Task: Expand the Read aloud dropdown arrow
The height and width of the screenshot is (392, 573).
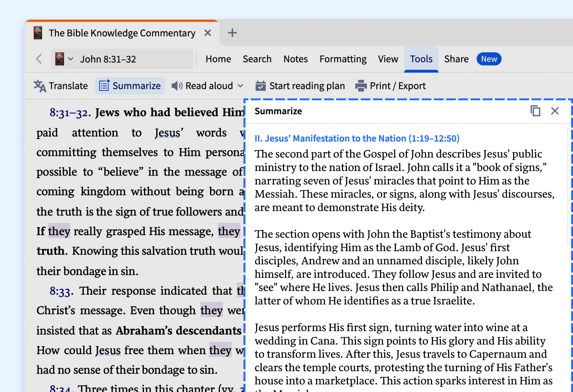Action: 241,86
